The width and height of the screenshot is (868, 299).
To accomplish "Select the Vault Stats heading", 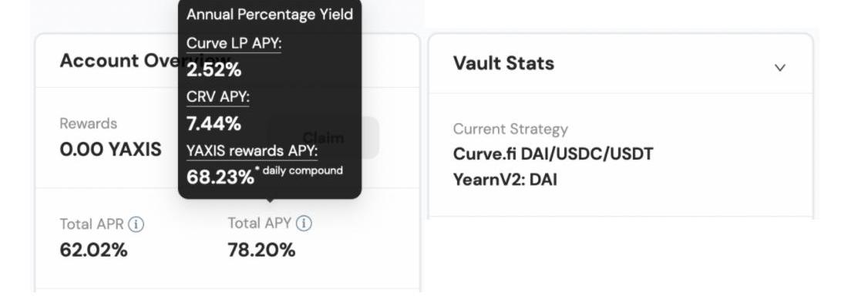I will (503, 63).
